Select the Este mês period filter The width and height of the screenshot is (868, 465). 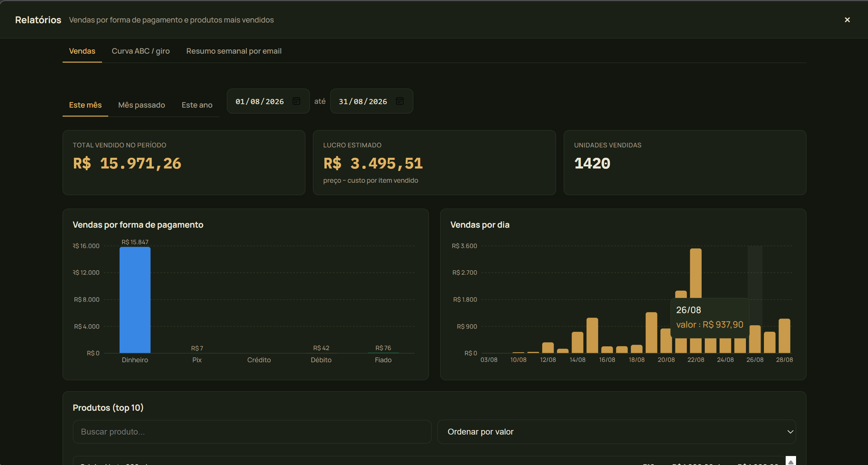click(x=85, y=105)
